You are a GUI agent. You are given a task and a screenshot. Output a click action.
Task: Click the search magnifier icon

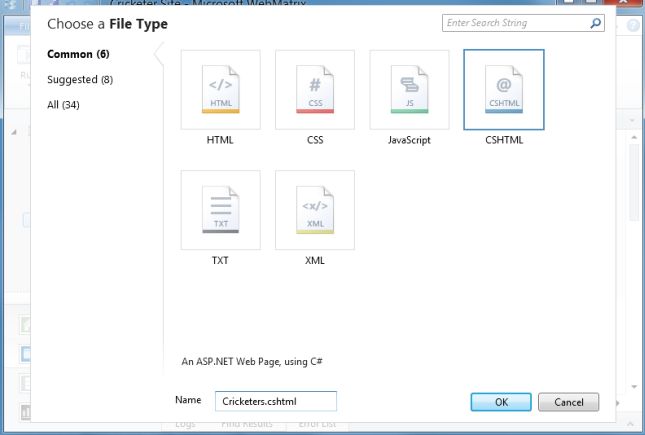[595, 23]
